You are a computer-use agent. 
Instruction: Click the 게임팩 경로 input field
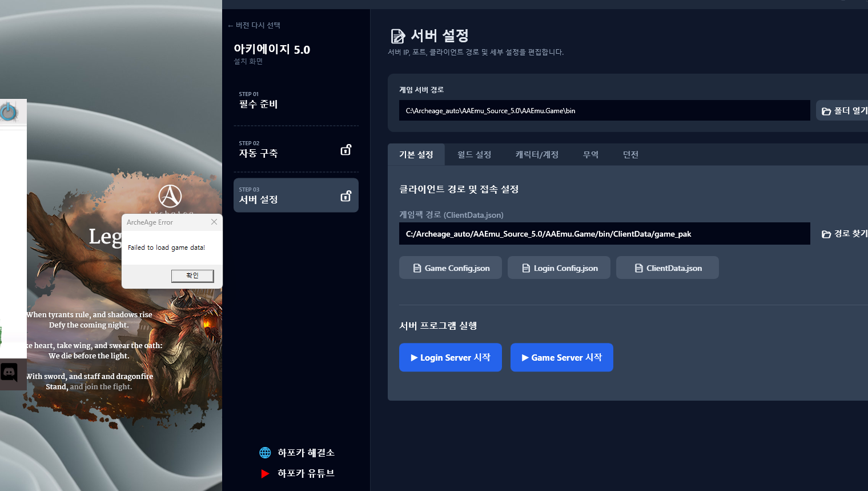pyautogui.click(x=604, y=234)
